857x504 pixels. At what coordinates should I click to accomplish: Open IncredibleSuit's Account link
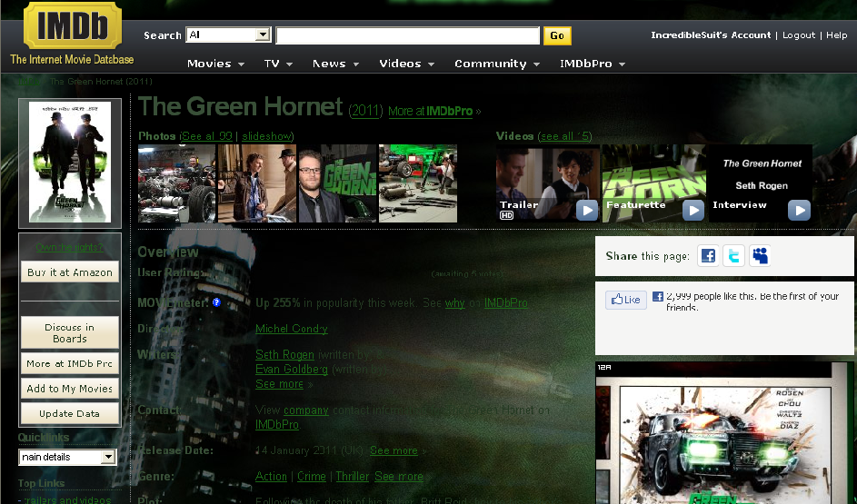pyautogui.click(x=711, y=35)
